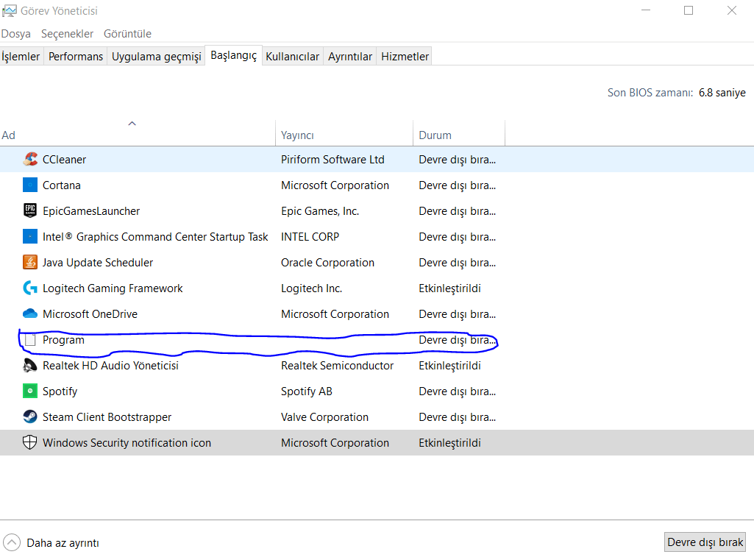Select the Epic Games launcher icon
Screen dimensions: 754x560
tap(30, 210)
